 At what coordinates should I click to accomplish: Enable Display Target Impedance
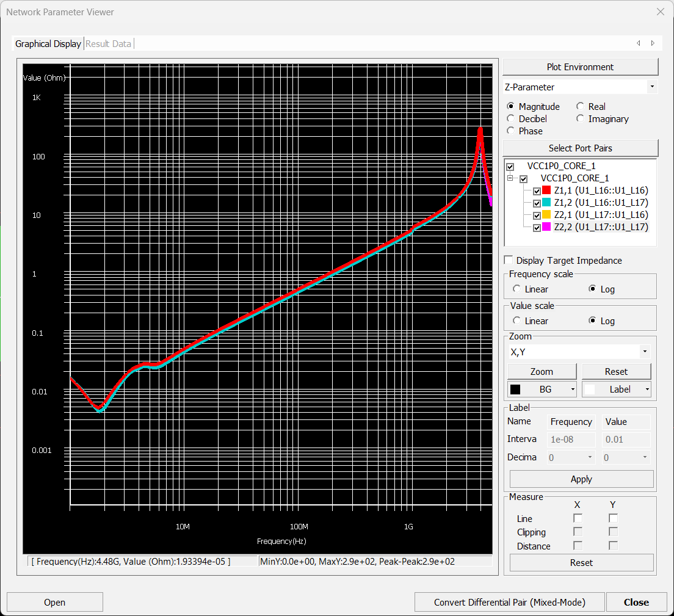(x=508, y=260)
